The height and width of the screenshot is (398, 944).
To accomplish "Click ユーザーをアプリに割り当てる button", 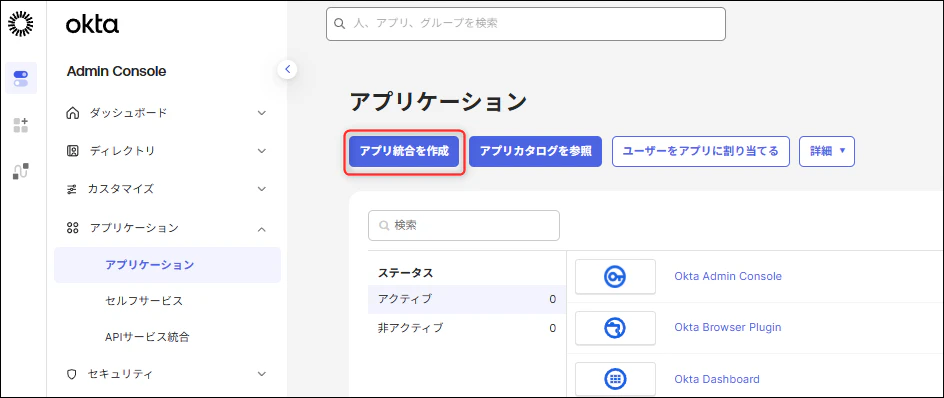I will pyautogui.click(x=701, y=151).
